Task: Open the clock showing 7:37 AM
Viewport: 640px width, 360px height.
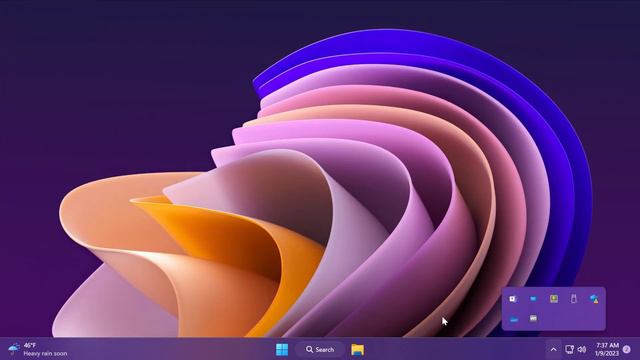Action: (x=607, y=349)
